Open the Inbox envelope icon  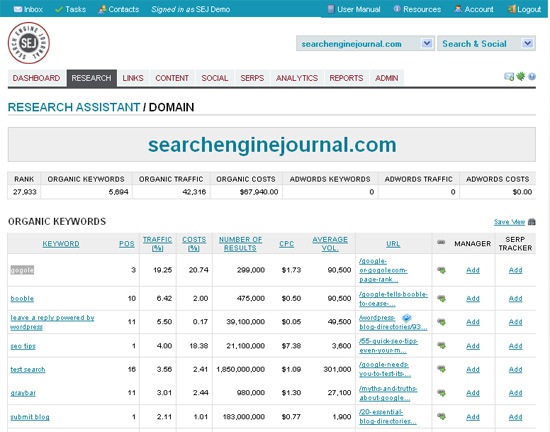pos(18,9)
